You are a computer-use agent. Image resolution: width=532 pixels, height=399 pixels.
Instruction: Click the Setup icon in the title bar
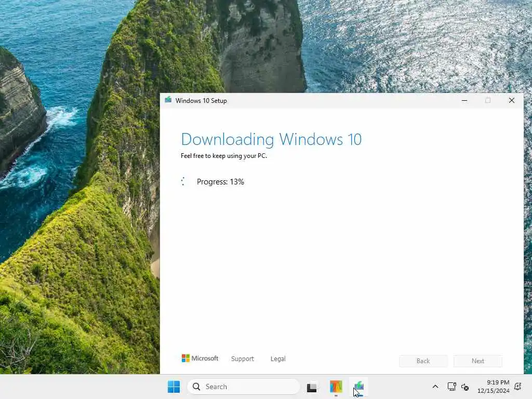coord(168,100)
